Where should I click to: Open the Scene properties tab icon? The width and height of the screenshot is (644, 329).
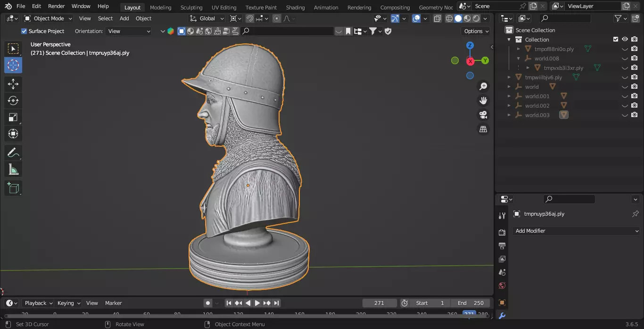[x=502, y=272]
